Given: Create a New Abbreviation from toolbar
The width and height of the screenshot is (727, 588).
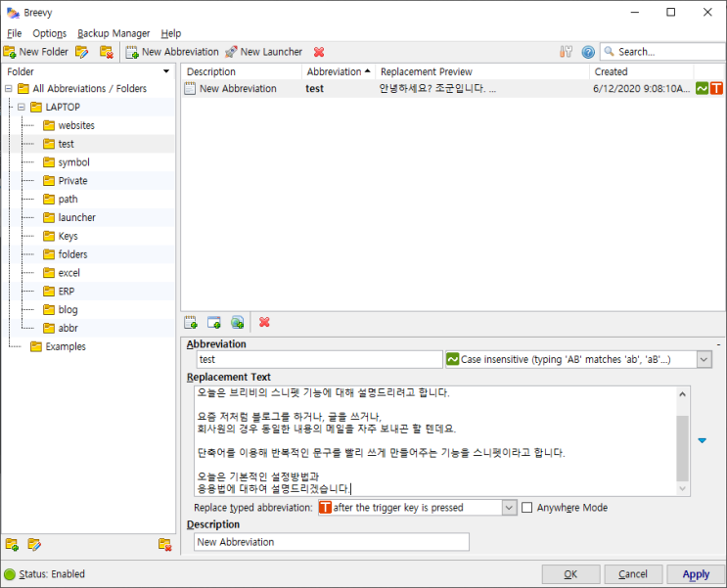Looking at the screenshot, I should 172,52.
